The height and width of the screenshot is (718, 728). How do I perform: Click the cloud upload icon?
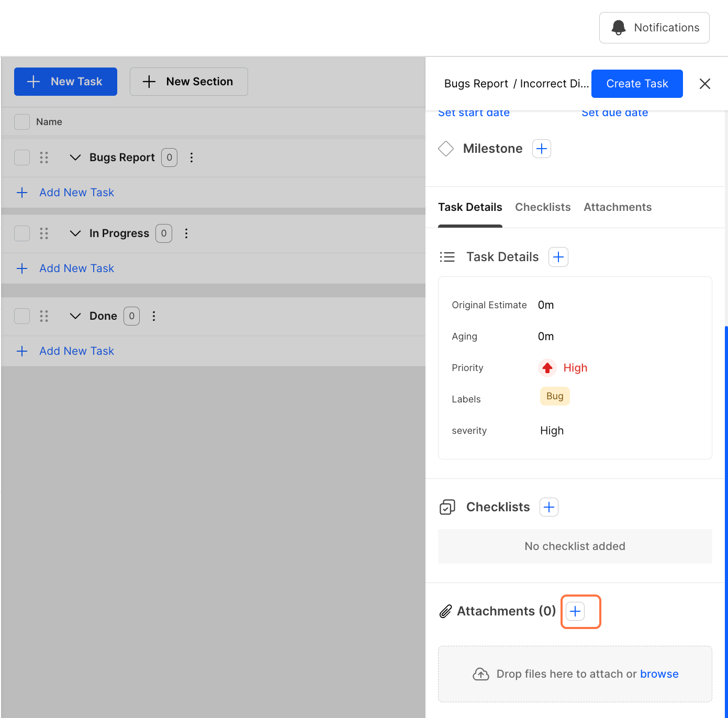coord(481,674)
